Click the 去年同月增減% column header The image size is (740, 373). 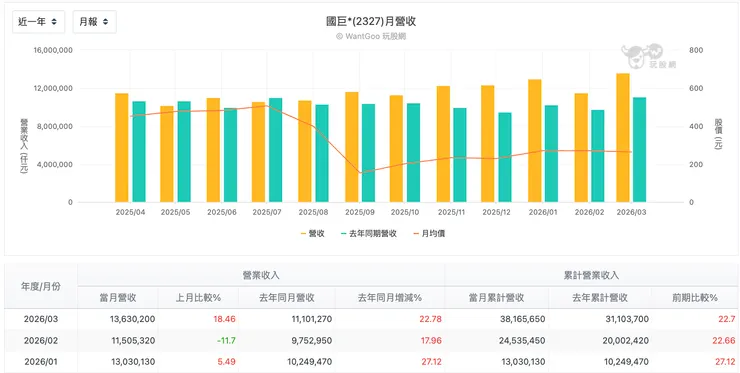point(390,298)
